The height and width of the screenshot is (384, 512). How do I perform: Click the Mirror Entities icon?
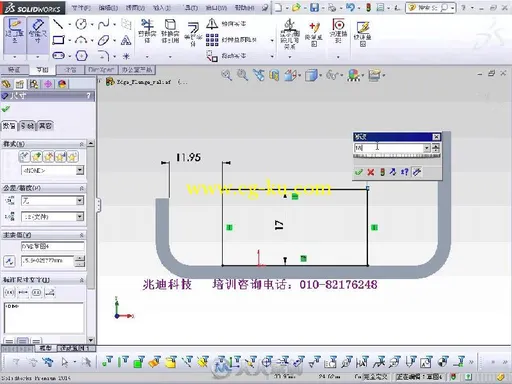tap(212, 24)
